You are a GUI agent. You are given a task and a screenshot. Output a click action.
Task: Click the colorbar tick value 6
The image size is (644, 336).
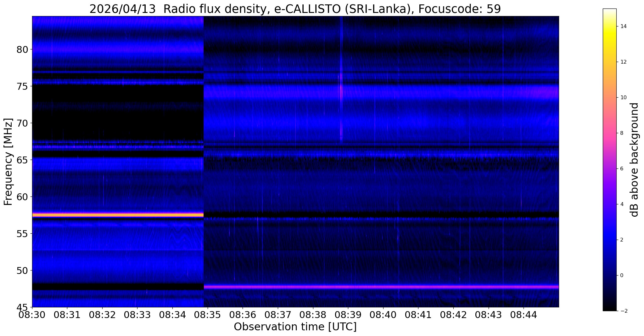(x=622, y=169)
